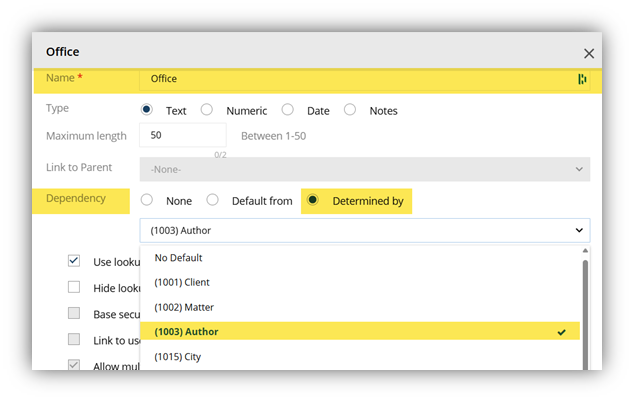
Task: Choose the Notes type option
Action: (351, 110)
